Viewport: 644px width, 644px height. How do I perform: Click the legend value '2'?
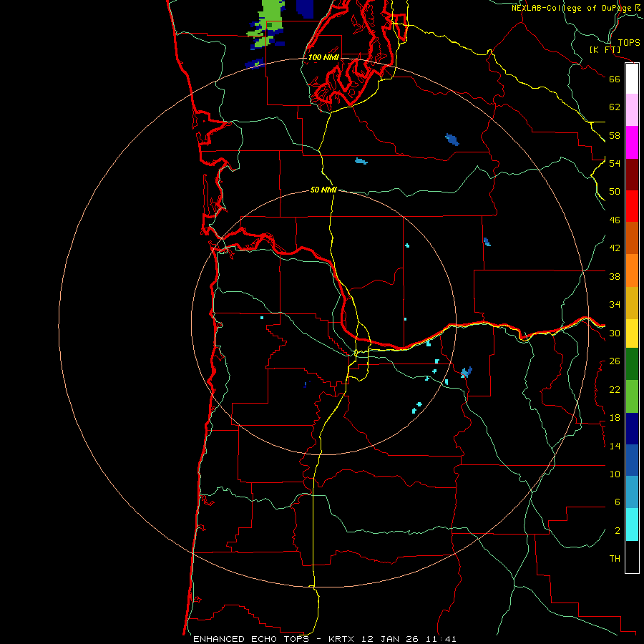tap(617, 531)
